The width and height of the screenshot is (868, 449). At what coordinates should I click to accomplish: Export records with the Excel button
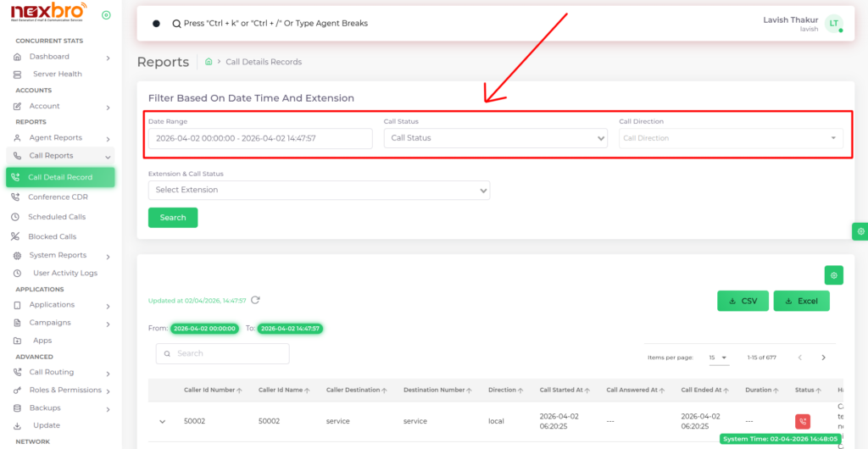pos(801,301)
